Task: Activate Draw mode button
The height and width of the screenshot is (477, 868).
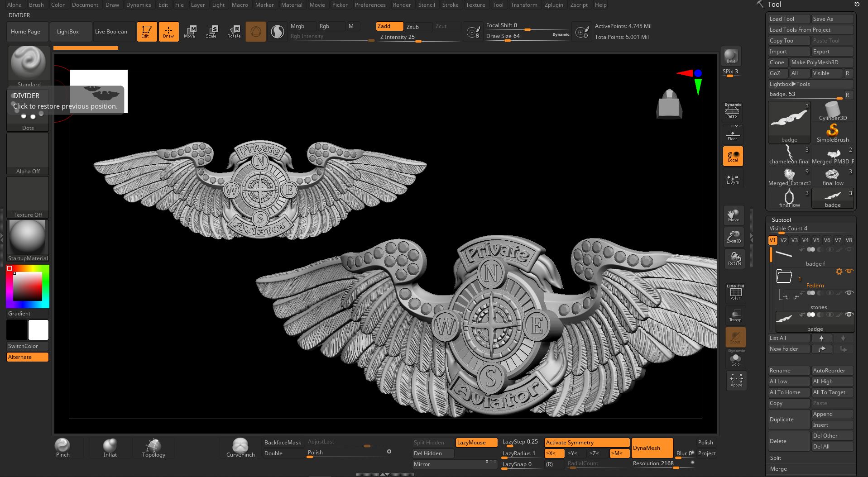Action: tap(168, 32)
